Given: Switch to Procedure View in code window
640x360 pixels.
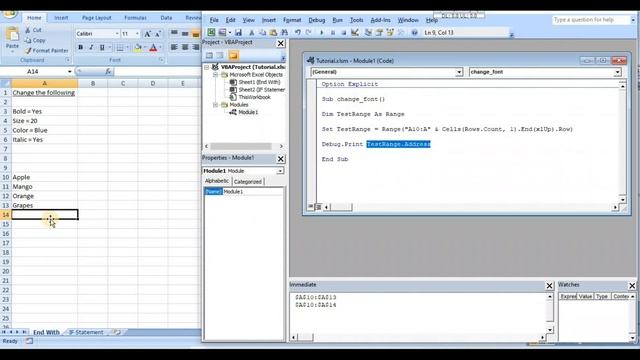Looking at the screenshot, I should (x=311, y=207).
